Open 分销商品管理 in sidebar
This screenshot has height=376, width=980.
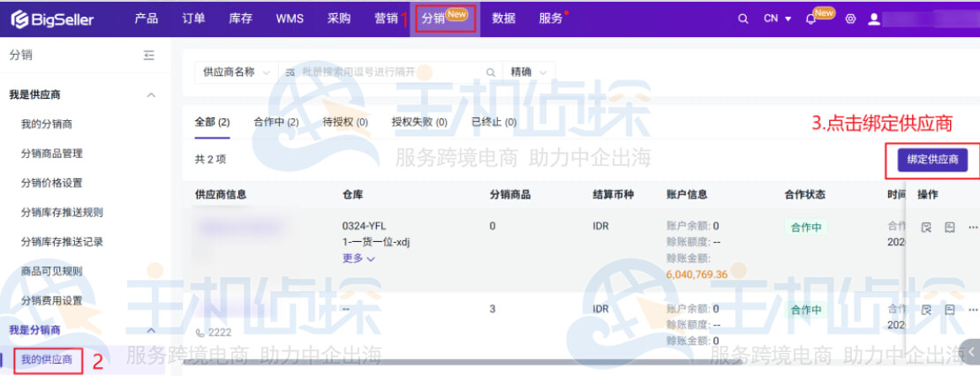(x=51, y=154)
